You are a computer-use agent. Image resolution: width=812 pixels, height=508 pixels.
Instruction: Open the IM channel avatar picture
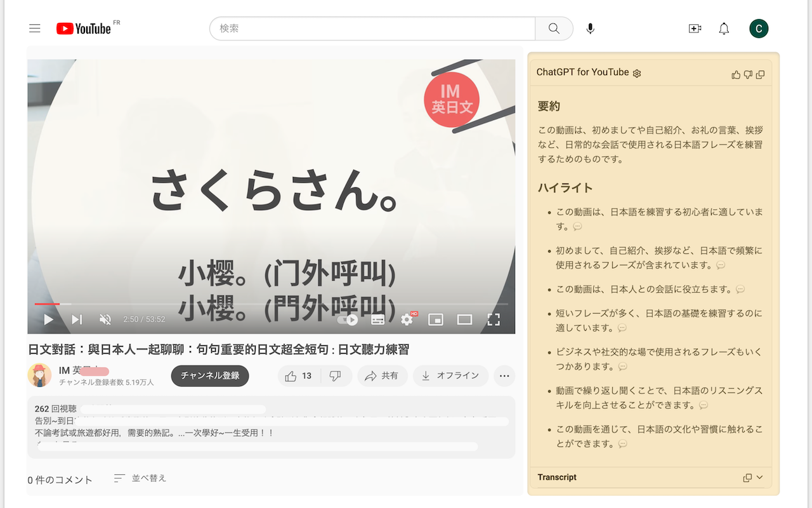tap(39, 375)
